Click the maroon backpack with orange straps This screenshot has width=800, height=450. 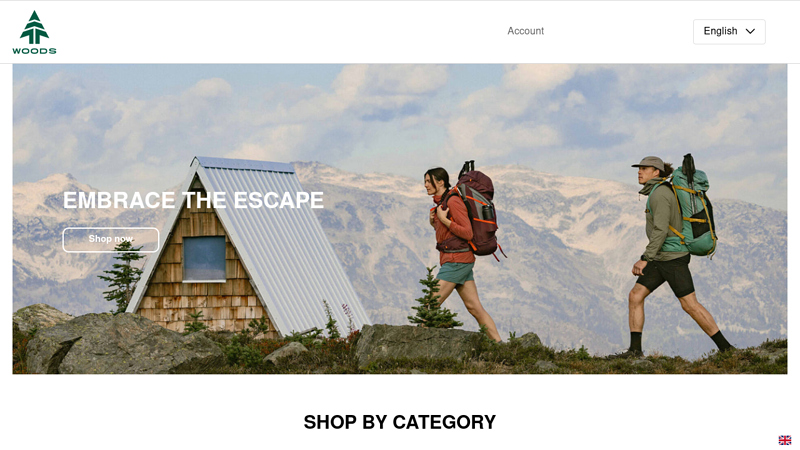479,214
